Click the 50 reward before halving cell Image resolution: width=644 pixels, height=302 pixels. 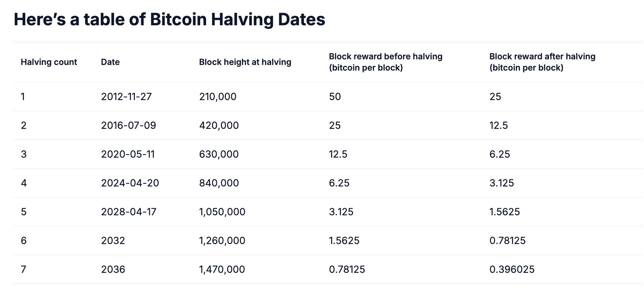click(335, 97)
